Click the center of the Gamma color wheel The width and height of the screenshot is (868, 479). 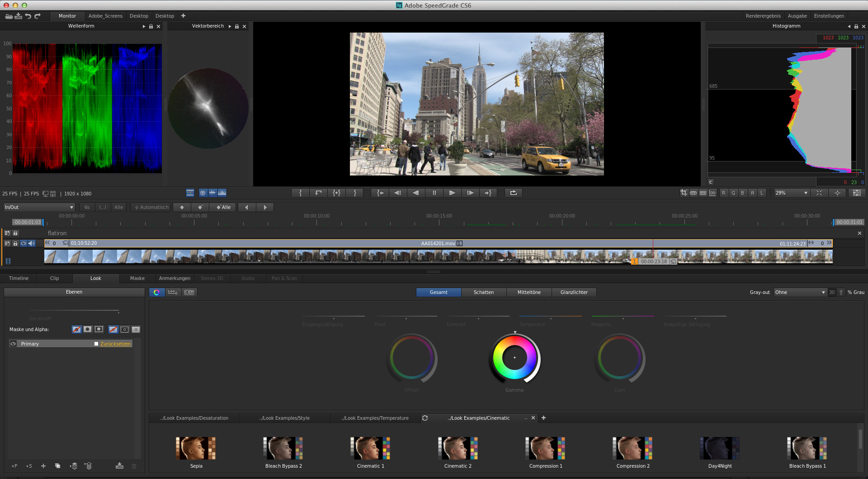pyautogui.click(x=514, y=358)
